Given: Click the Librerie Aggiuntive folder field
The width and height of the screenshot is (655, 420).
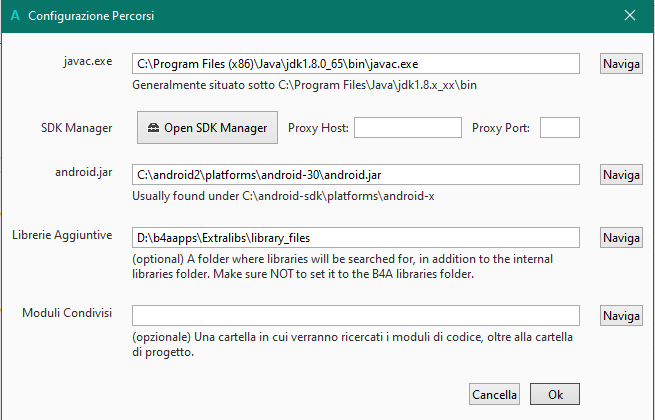Looking at the screenshot, I should click(355, 238).
